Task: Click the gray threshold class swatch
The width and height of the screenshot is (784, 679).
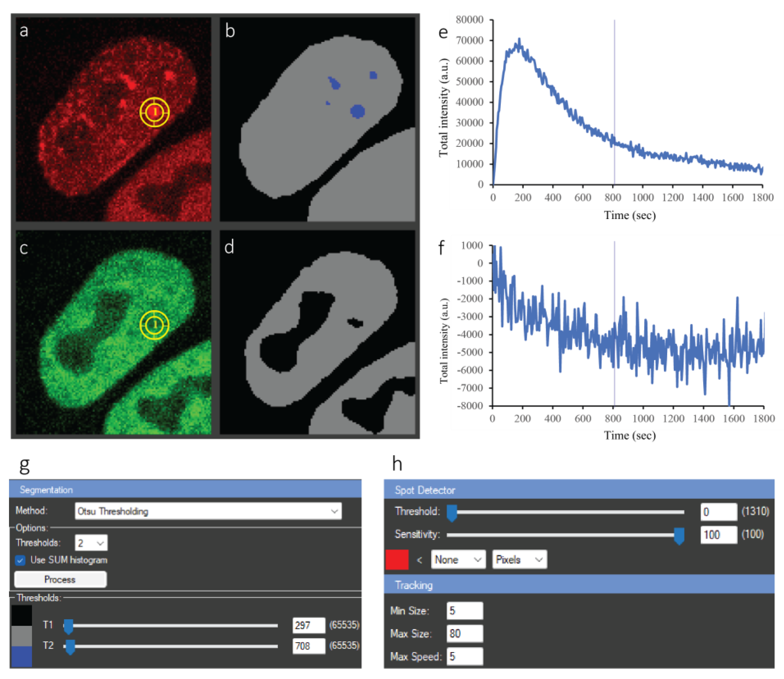Action: point(22,636)
